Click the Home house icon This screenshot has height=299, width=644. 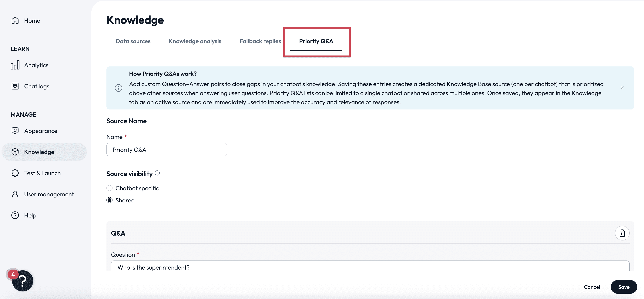pos(15,21)
